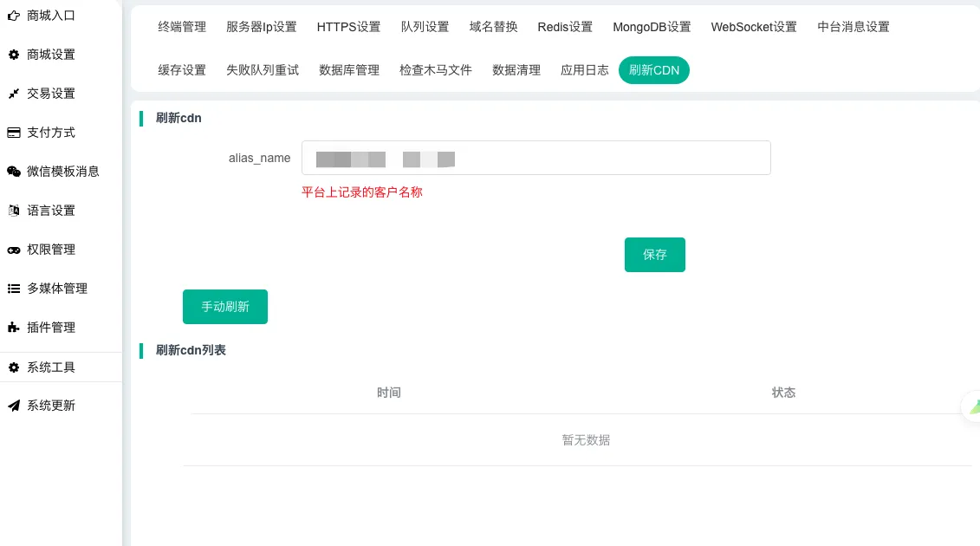Click the language icon beside 语言设置

(14, 211)
